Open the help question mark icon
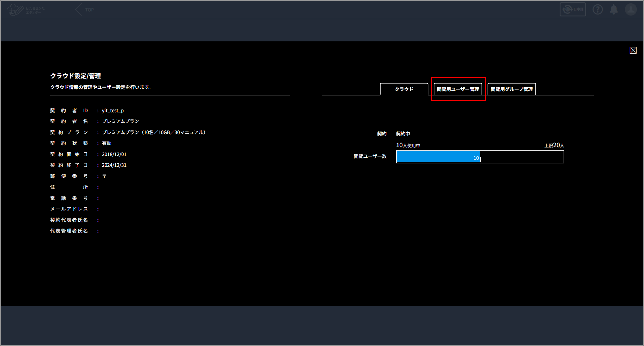The height and width of the screenshot is (346, 644). 598,10
